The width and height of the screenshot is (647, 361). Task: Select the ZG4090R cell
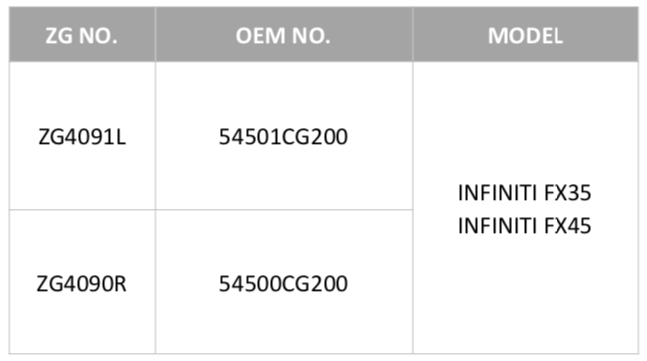tap(82, 283)
